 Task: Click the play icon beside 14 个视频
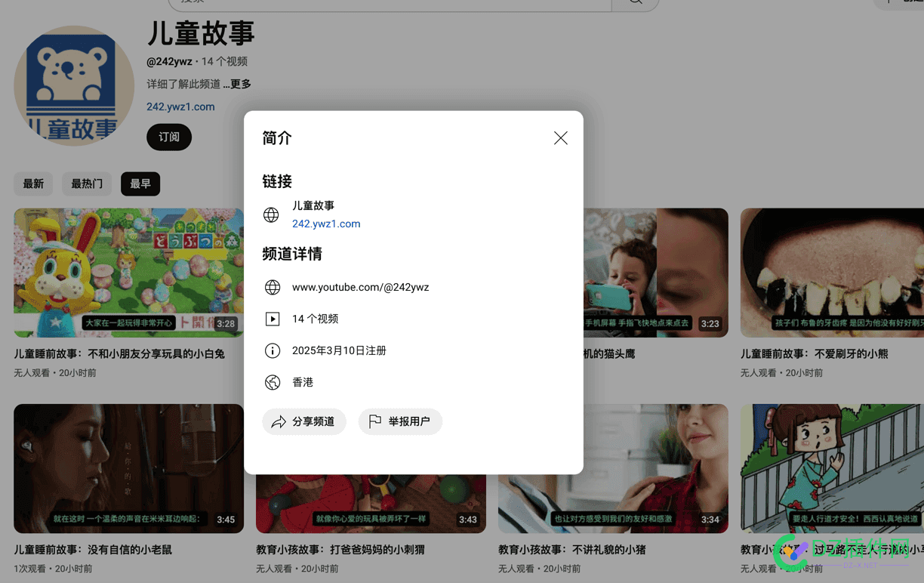click(x=273, y=319)
